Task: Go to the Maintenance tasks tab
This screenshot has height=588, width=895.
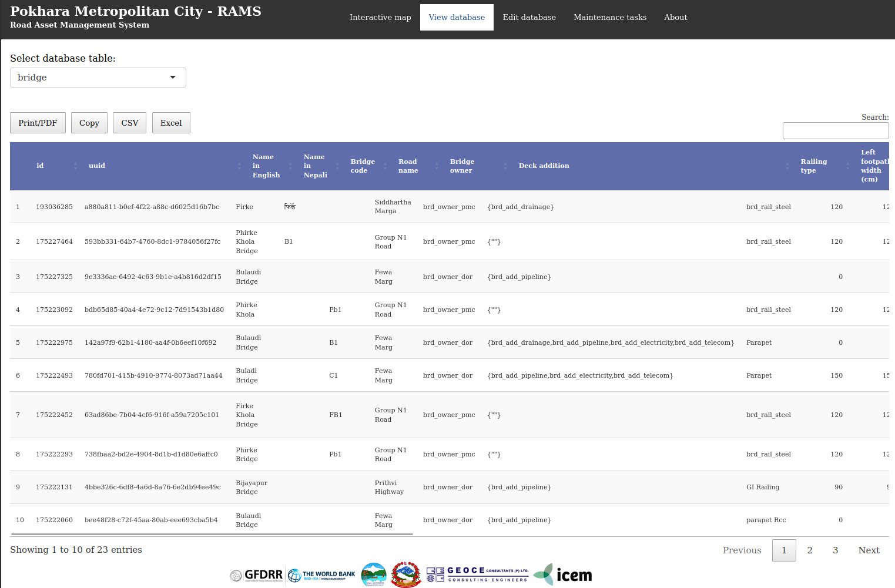Action: click(609, 18)
